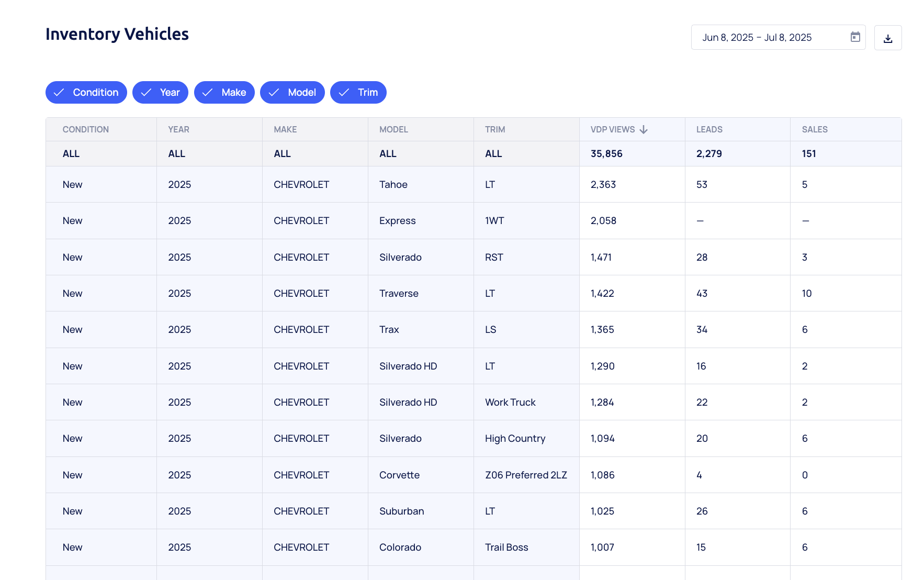This screenshot has height=580, width=924.
Task: Click the Z06 Preferred 2LZ trim cell
Action: pyautogui.click(x=526, y=475)
